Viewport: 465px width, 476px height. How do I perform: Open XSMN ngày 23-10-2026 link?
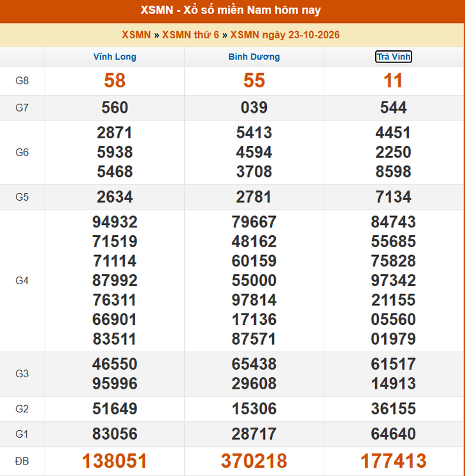click(x=285, y=35)
